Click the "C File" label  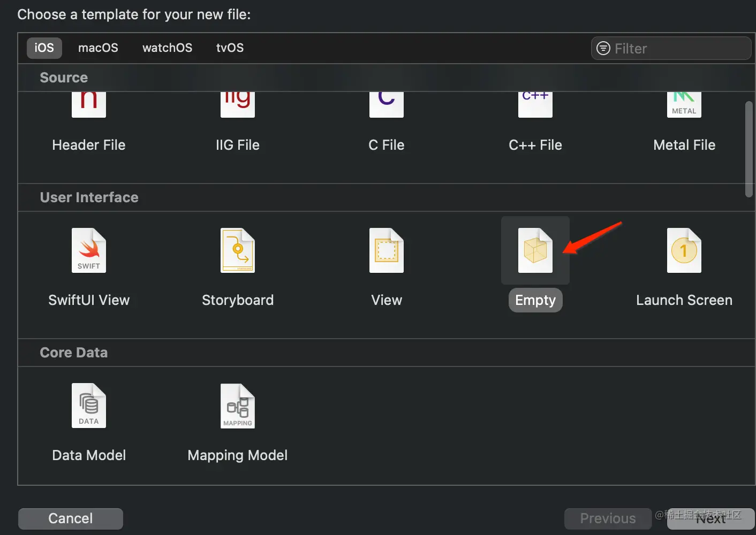point(387,145)
